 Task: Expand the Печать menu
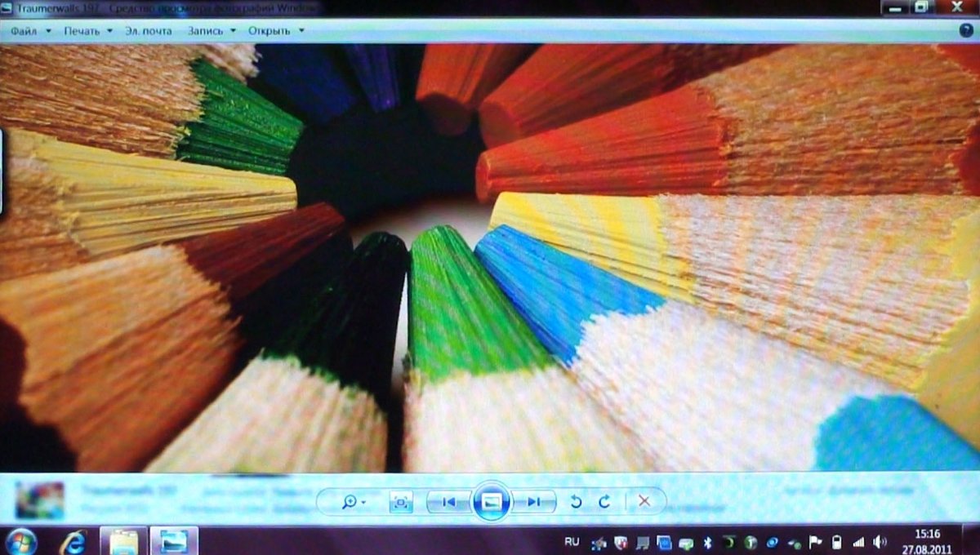click(87, 31)
